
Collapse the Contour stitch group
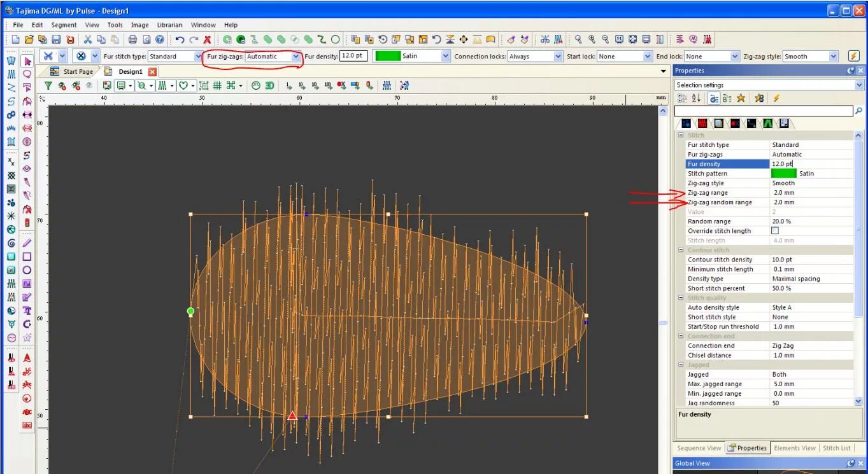(x=681, y=250)
